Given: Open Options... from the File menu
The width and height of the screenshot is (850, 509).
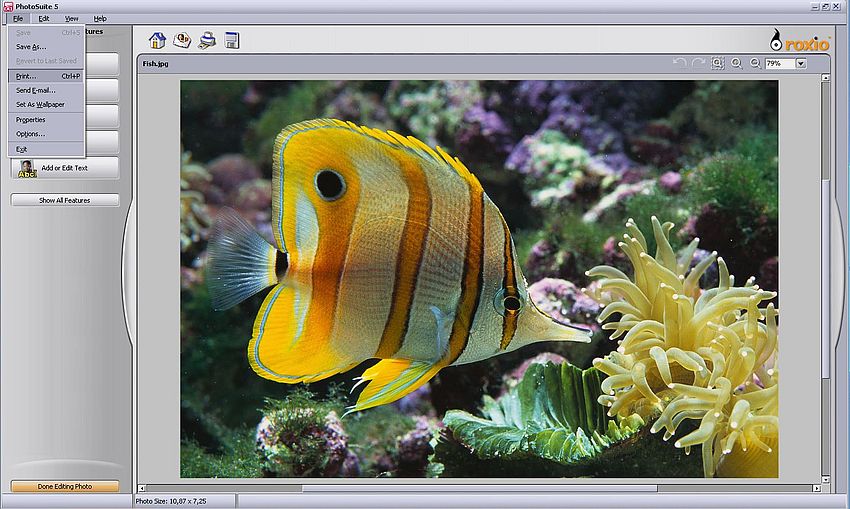Looking at the screenshot, I should coord(47,134).
